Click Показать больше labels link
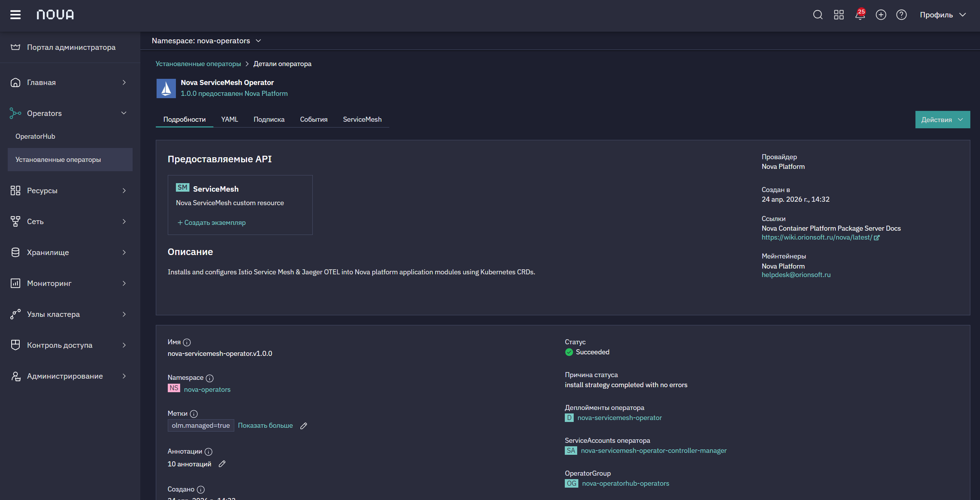 265,425
